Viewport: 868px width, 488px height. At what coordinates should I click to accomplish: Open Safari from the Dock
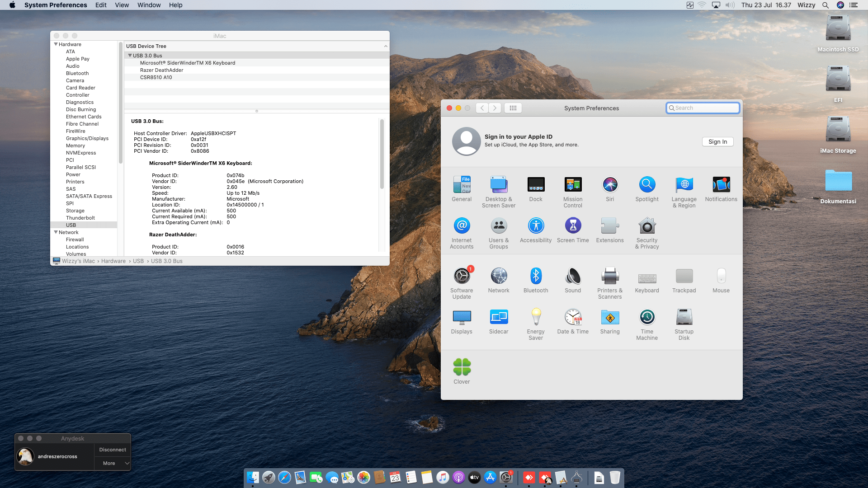284,477
